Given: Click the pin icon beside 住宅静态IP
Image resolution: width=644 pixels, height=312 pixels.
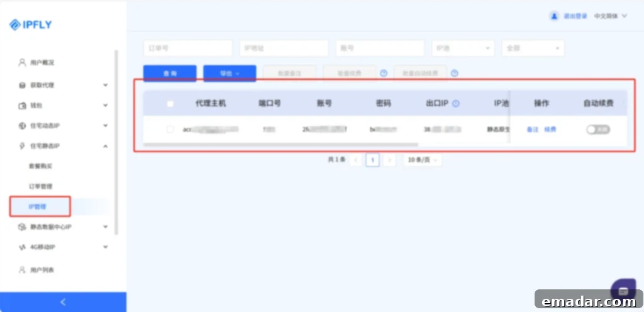Looking at the screenshot, I should pos(22,146).
